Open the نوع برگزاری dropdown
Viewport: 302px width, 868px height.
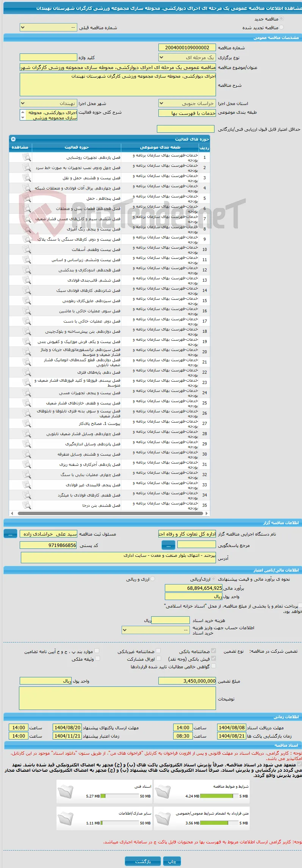pyautogui.click(x=187, y=58)
